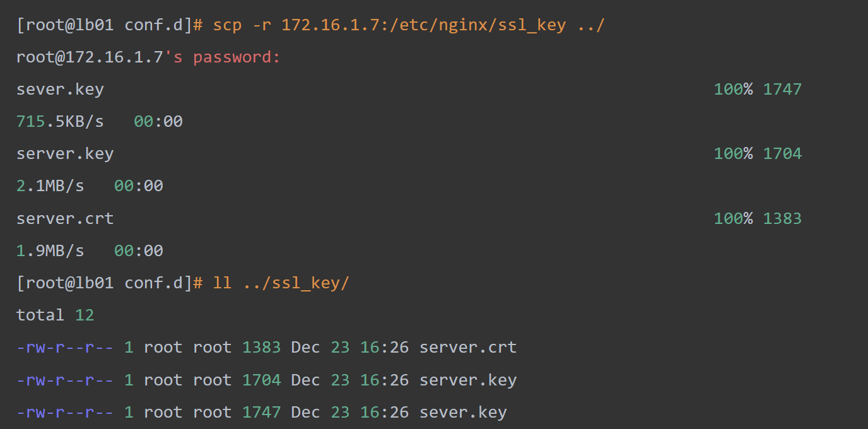Click server.key in the ll directory listing
The image size is (868, 429).
click(467, 380)
